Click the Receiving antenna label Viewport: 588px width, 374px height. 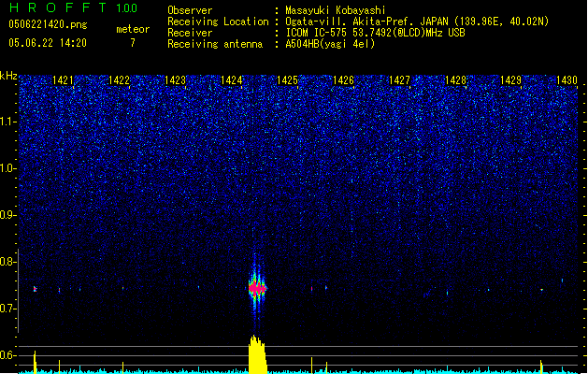click(x=215, y=44)
